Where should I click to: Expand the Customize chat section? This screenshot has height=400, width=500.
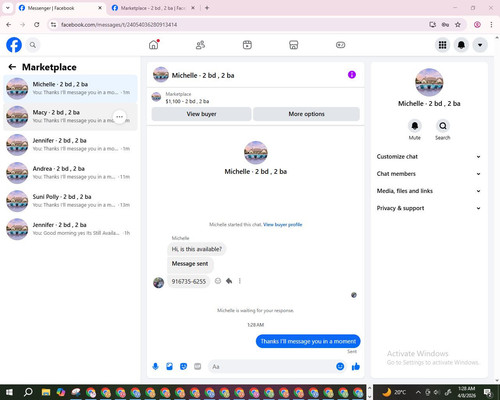pyautogui.click(x=429, y=157)
